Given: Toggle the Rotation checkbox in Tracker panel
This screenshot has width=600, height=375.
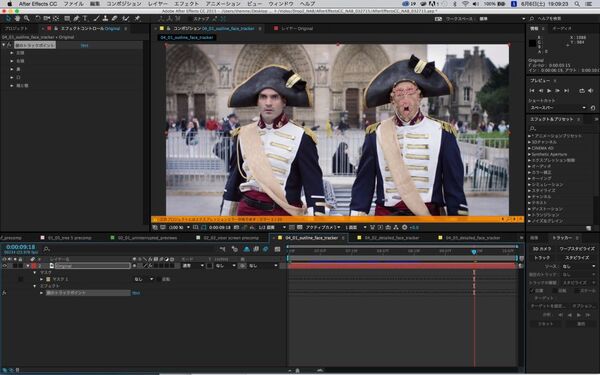Looking at the screenshot, I should [554, 291].
